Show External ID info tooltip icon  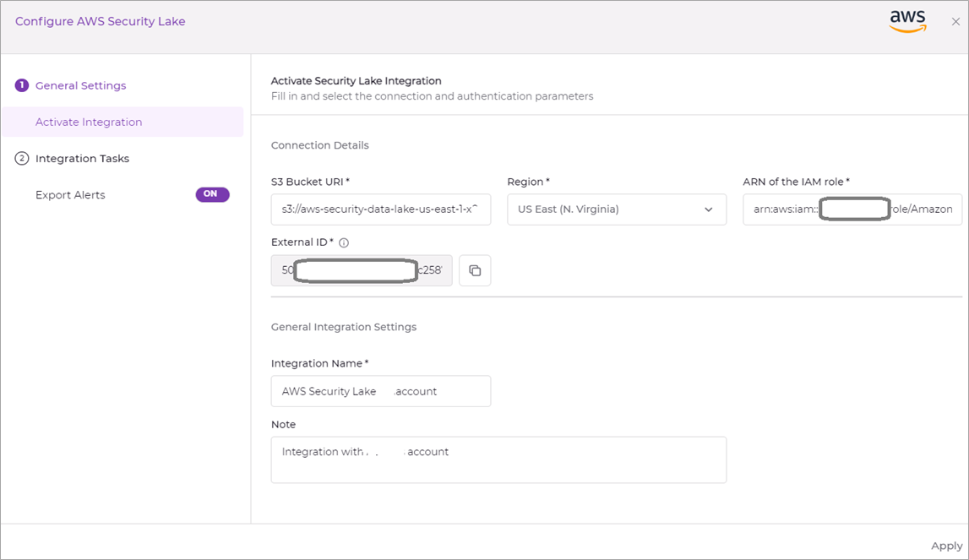click(x=344, y=243)
